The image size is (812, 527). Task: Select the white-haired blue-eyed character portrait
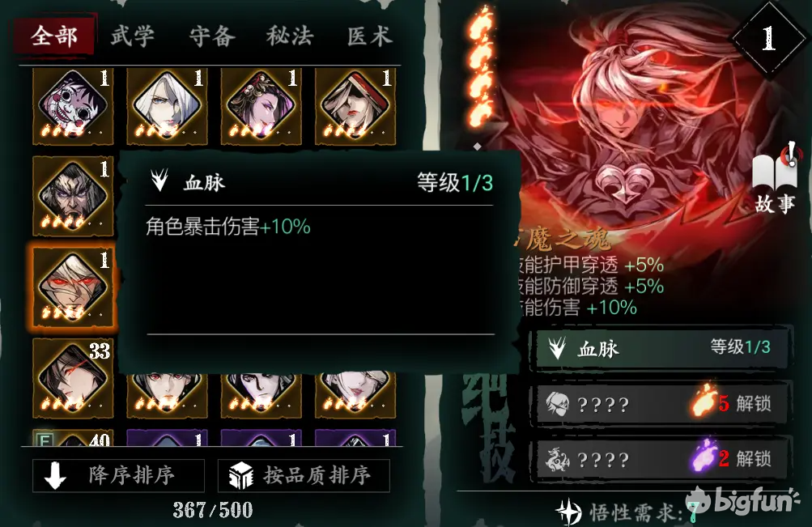pos(168,107)
